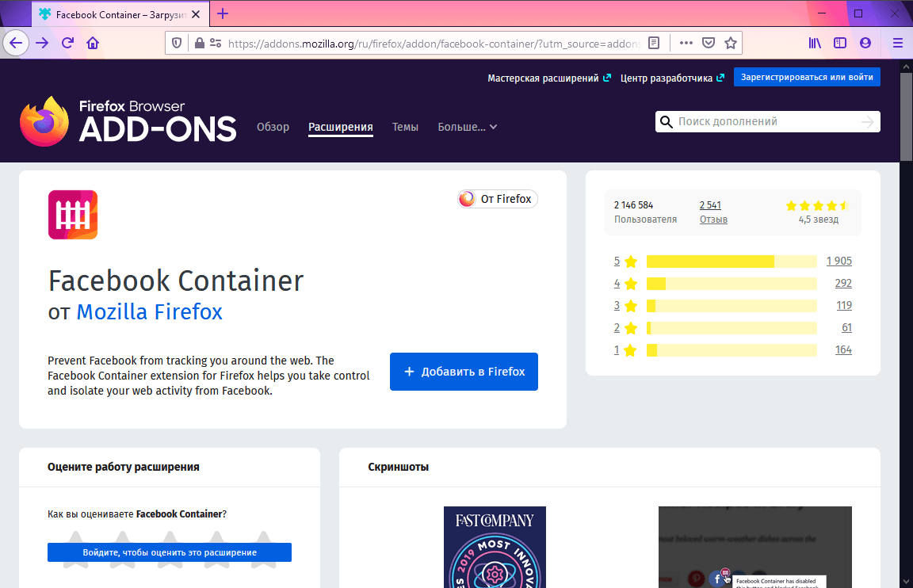Reload the current page
This screenshot has width=913, height=588.
point(67,43)
